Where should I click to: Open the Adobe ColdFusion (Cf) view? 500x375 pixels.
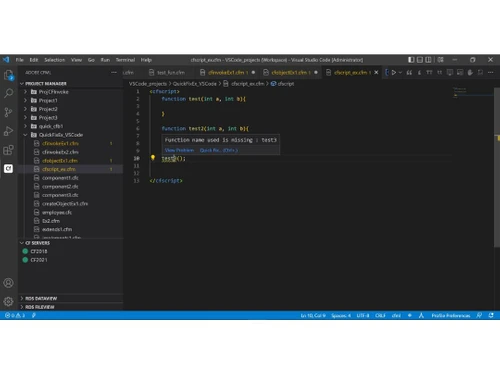8,168
